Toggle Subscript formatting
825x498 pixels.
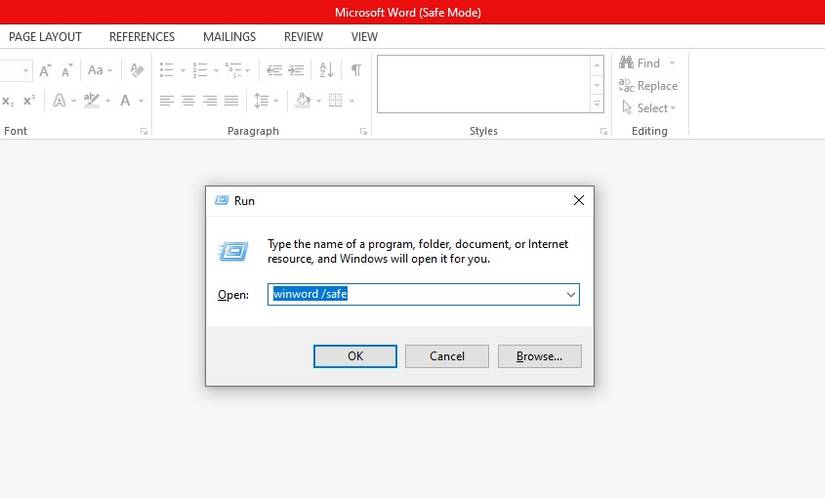(8, 100)
